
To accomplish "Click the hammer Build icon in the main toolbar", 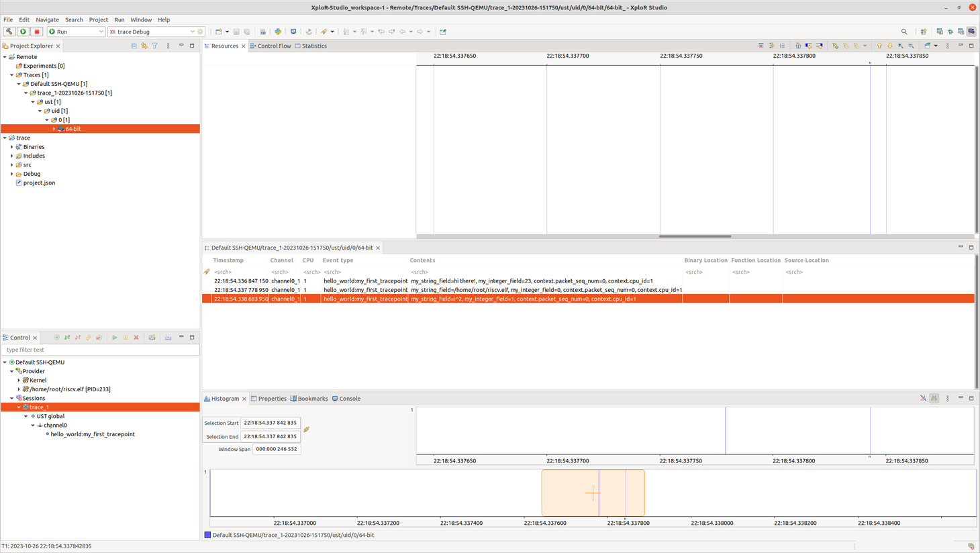I will point(9,32).
